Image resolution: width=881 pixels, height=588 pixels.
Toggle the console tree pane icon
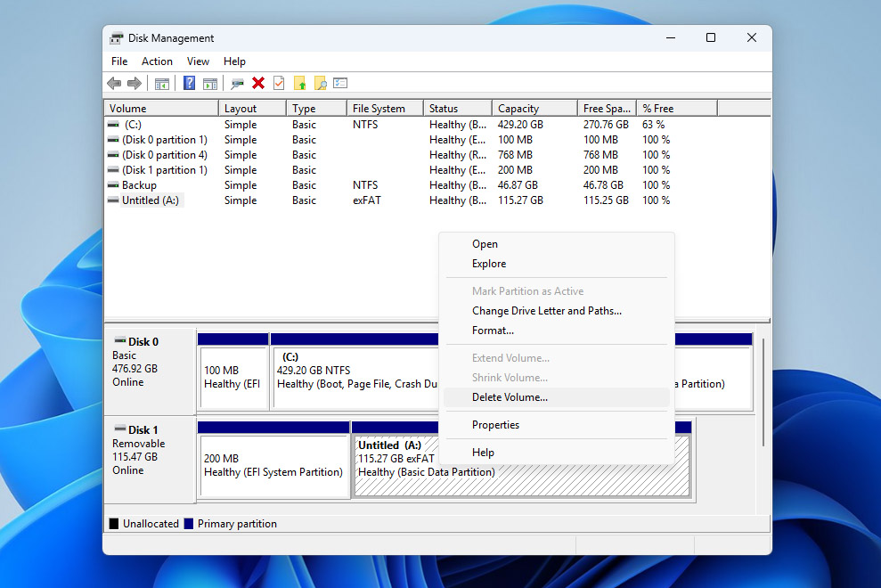162,83
